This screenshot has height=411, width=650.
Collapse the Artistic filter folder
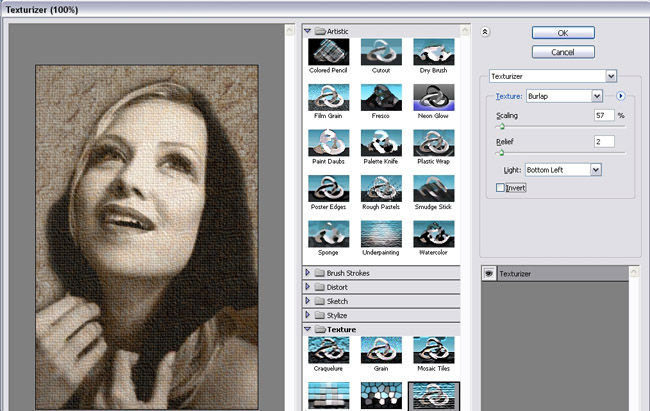307,31
